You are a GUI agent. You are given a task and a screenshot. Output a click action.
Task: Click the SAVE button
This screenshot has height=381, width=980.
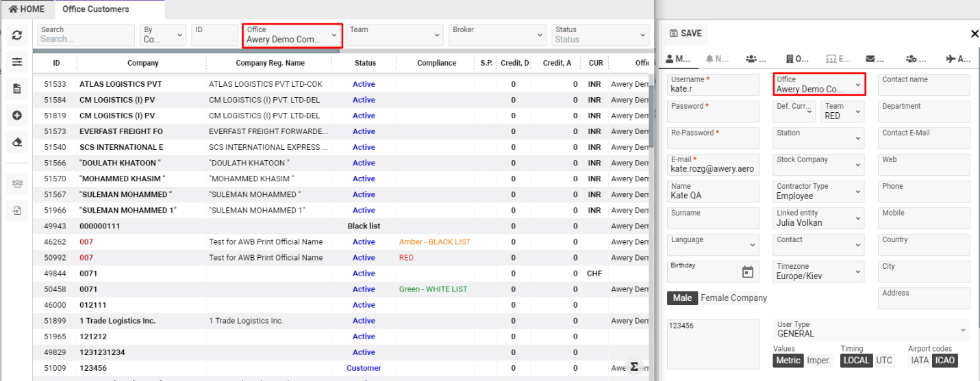[x=686, y=34]
